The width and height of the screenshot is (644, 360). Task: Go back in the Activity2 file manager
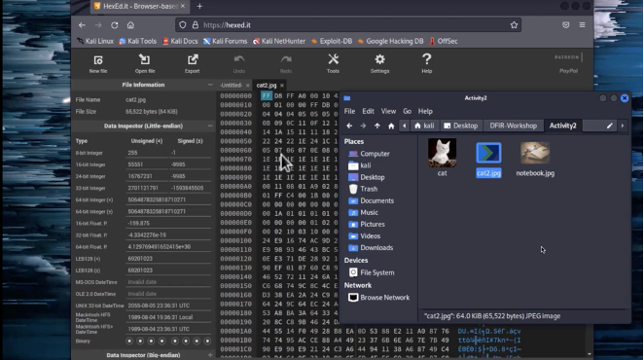[349, 126]
